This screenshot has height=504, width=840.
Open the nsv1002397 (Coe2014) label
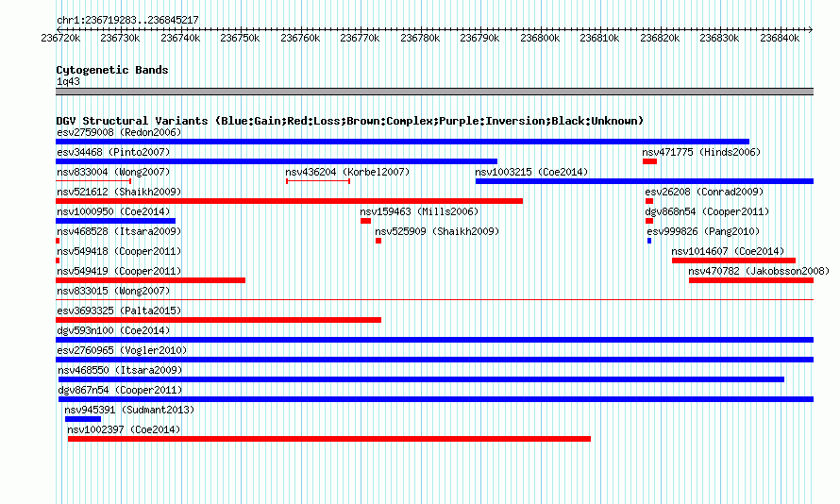tap(124, 429)
